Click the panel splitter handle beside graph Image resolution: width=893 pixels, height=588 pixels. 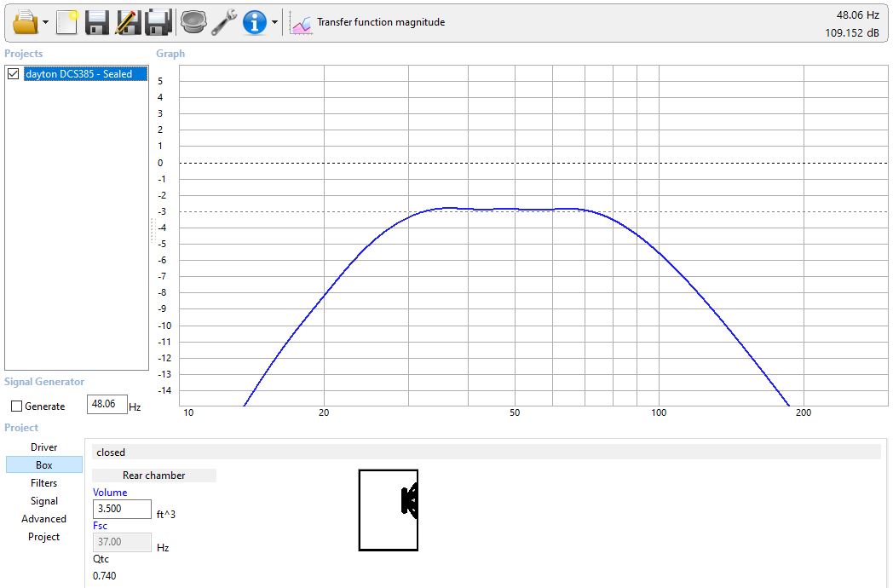coord(153,231)
